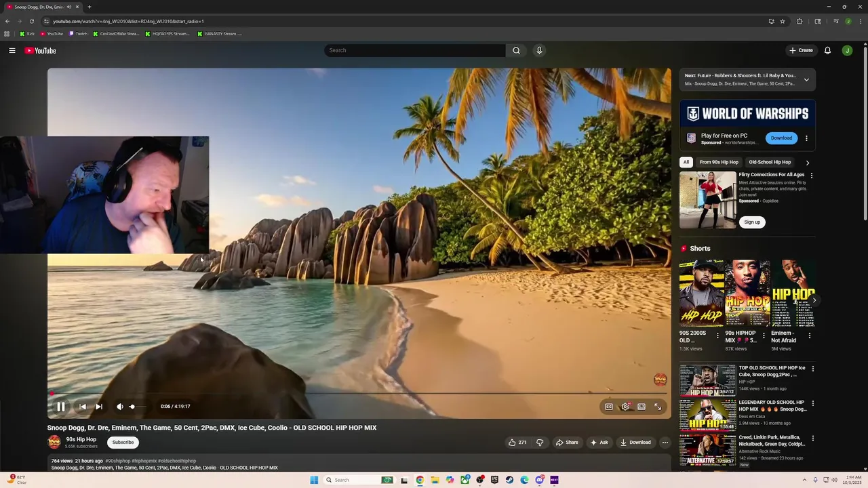Open menu for Creed, Linkin Park video
868x488 pixels.
point(812,439)
